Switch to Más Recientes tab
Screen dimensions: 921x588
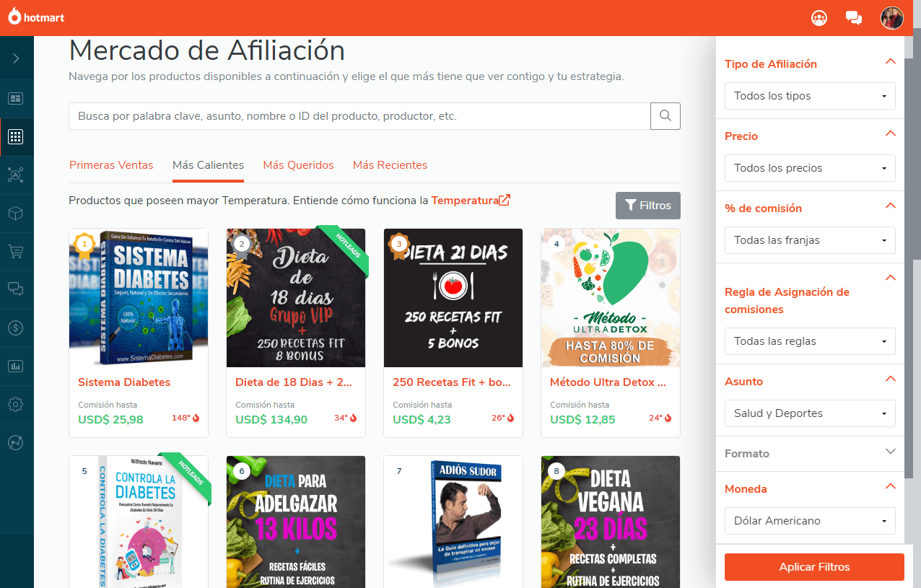(390, 165)
